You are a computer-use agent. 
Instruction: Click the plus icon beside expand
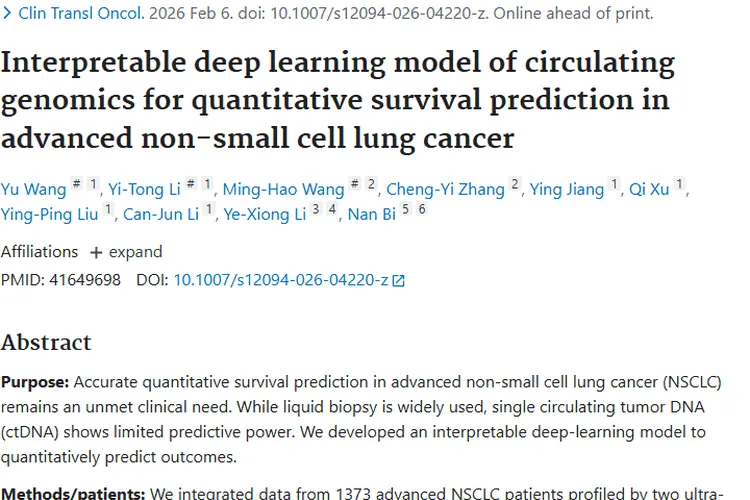[x=96, y=252]
